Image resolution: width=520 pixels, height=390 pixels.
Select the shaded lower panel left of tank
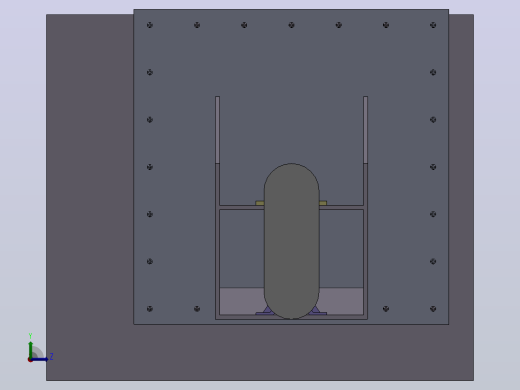coord(242,301)
